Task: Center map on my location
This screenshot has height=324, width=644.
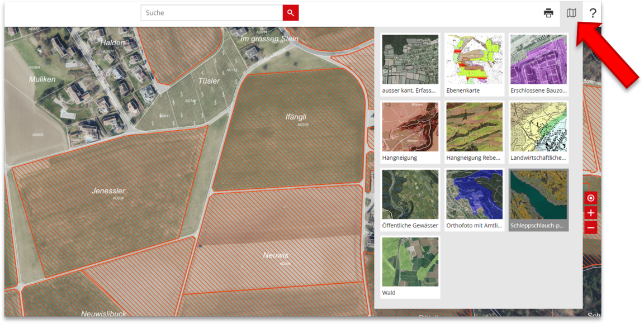Action: 591,198
